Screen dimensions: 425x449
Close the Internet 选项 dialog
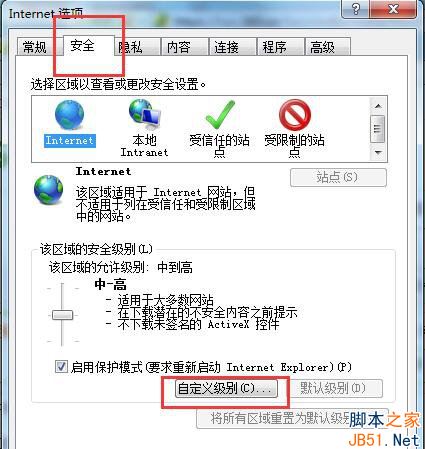tap(394, 9)
